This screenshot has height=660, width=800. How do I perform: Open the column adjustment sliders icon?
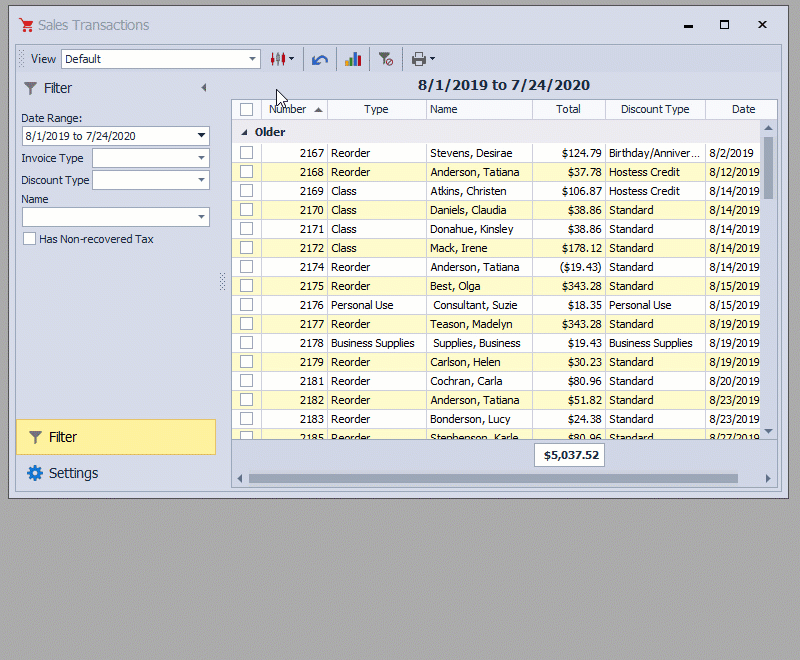click(x=278, y=59)
